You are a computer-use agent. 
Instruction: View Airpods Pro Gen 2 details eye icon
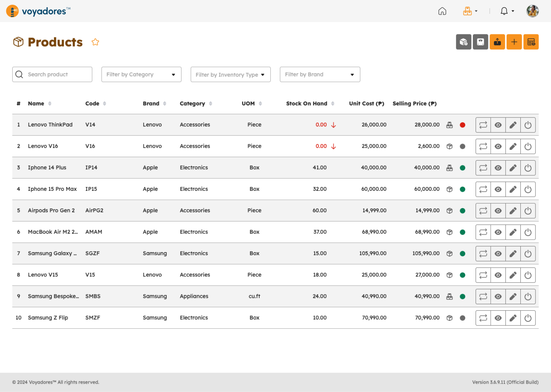[498, 211]
